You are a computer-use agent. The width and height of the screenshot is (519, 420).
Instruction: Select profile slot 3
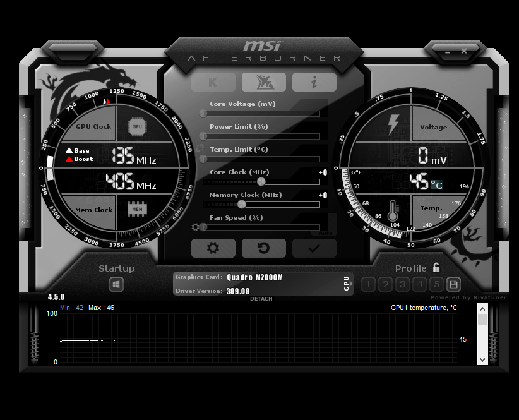(403, 284)
